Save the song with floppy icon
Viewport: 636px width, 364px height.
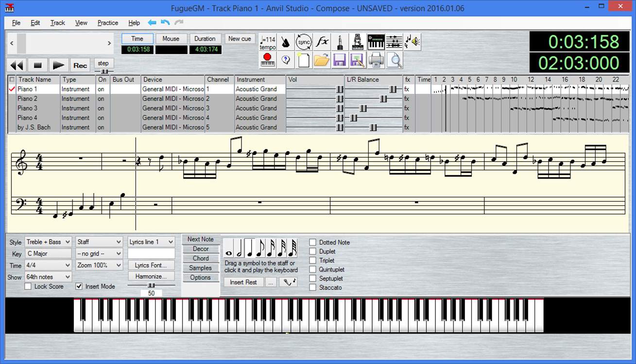pos(340,60)
